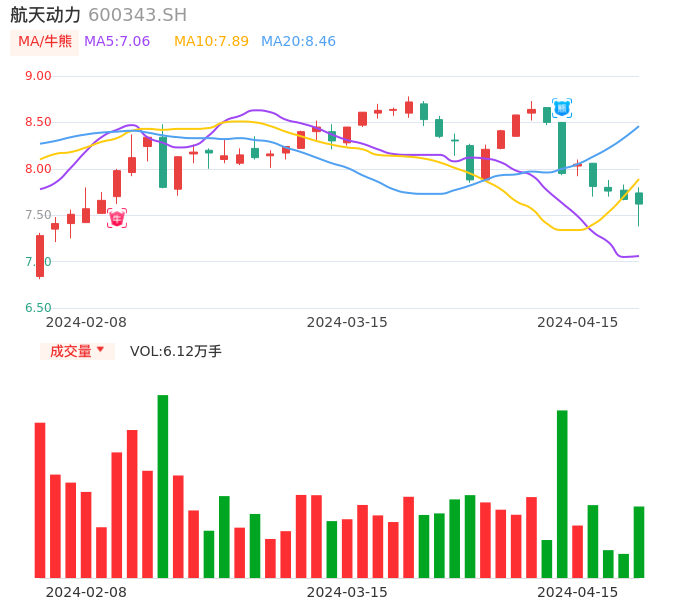
Task: Select the first red volume bar
Action: 40,500
